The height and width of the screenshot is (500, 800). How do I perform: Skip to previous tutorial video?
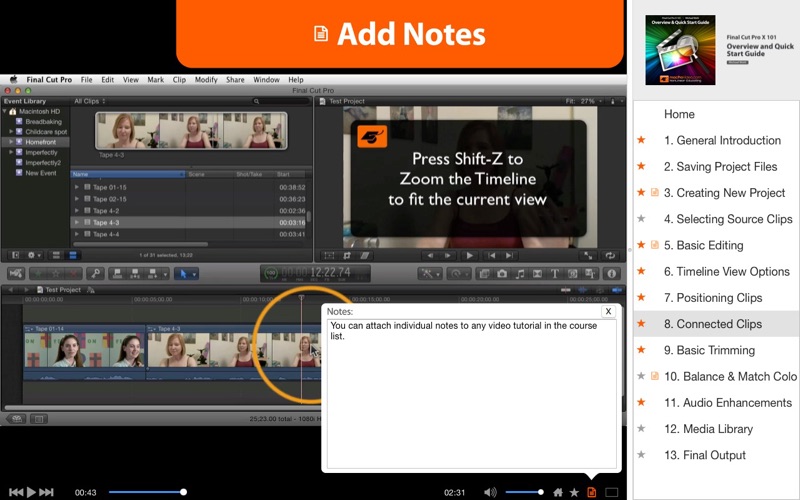point(15,492)
